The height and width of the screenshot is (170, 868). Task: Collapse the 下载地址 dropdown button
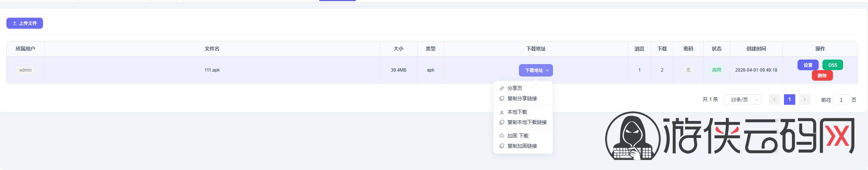536,70
